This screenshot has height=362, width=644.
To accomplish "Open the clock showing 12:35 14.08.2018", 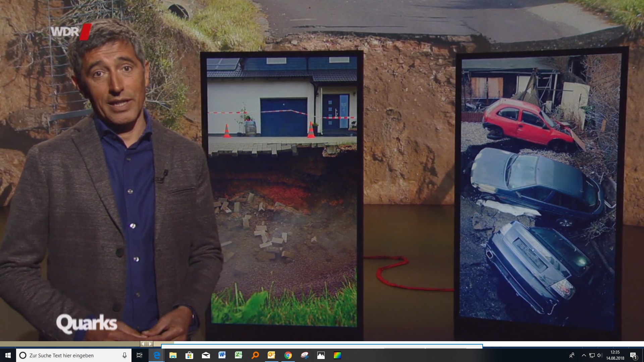I will click(x=615, y=355).
